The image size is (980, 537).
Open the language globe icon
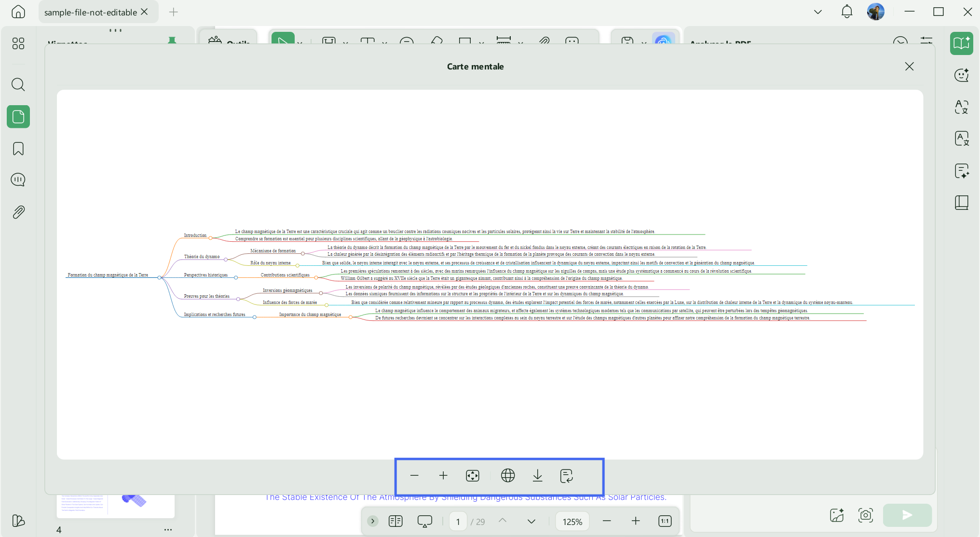point(508,476)
